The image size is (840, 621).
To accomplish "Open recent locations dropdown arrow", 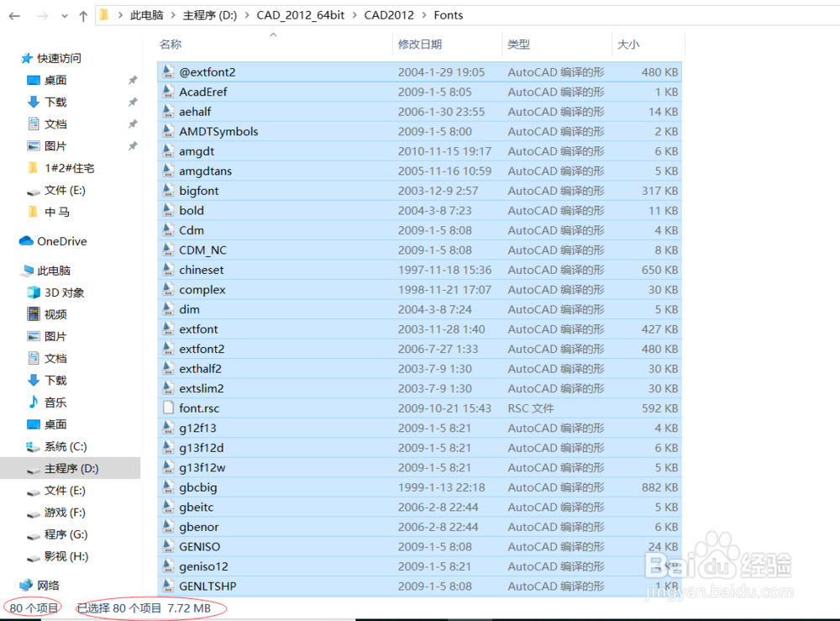I will pyautogui.click(x=65, y=16).
